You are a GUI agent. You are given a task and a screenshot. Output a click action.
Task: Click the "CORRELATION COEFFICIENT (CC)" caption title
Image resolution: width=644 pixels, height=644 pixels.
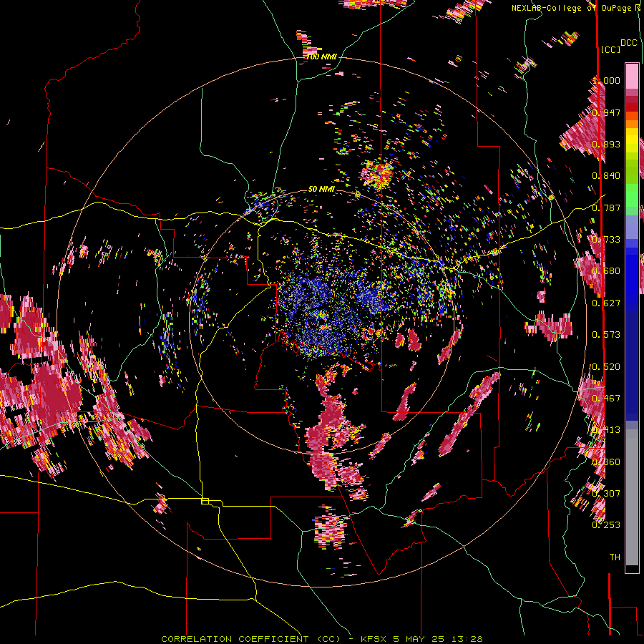tap(251, 639)
